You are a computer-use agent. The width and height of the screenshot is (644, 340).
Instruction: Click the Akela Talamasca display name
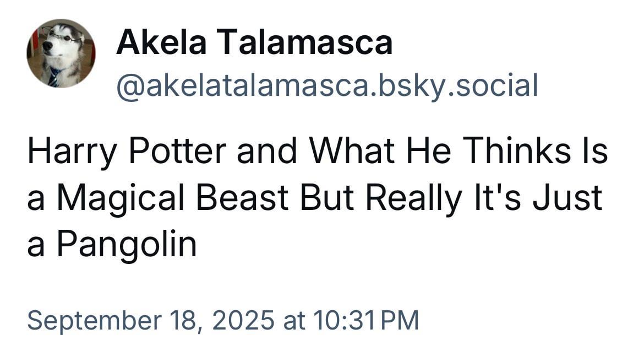click(254, 43)
